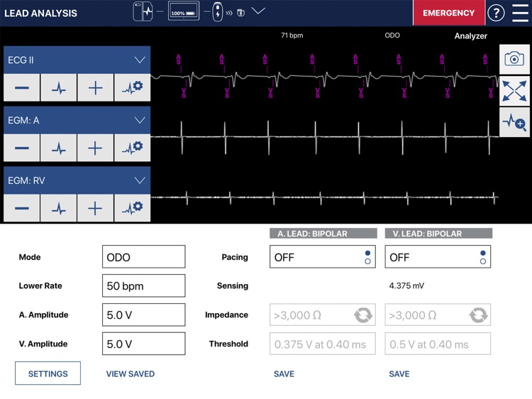Increase EGM: A waveform gain with plus
Screen dimensions: 532x399
[x=95, y=148]
